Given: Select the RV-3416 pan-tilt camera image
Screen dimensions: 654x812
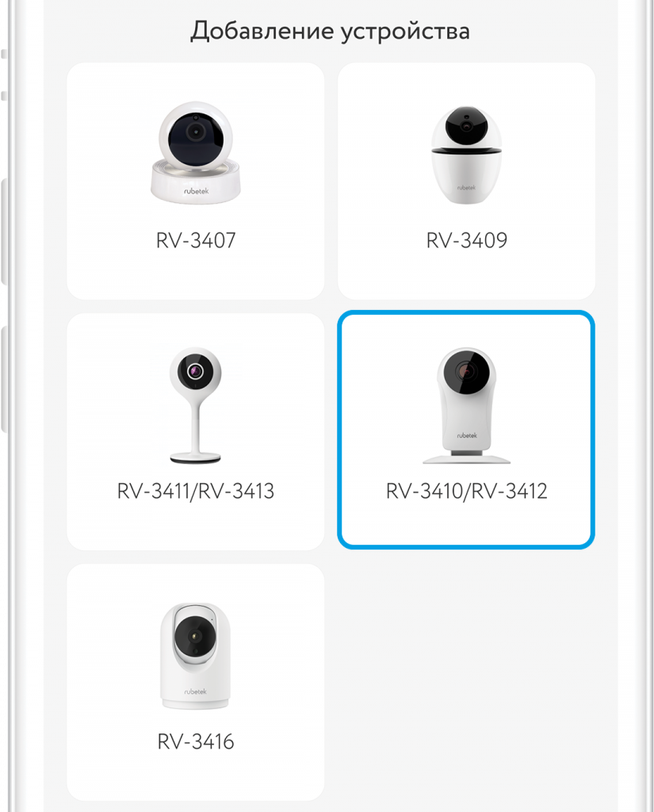Looking at the screenshot, I should click(196, 656).
